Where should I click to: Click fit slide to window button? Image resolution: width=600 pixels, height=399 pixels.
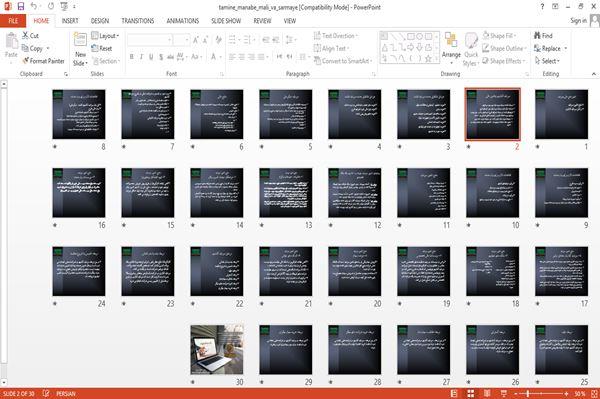tap(594, 393)
